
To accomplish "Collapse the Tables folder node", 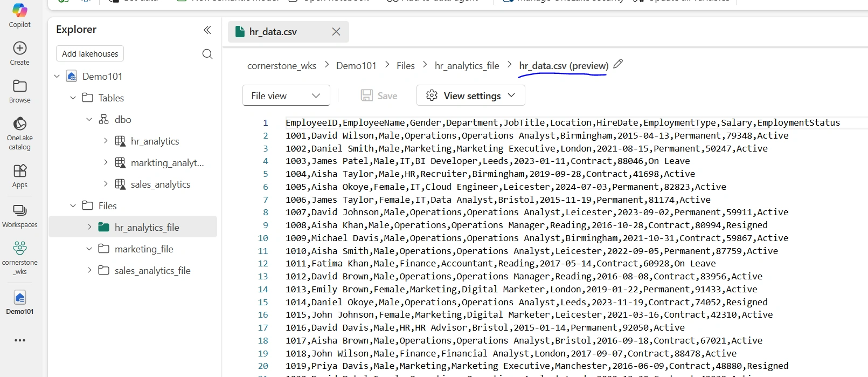I will [x=73, y=98].
